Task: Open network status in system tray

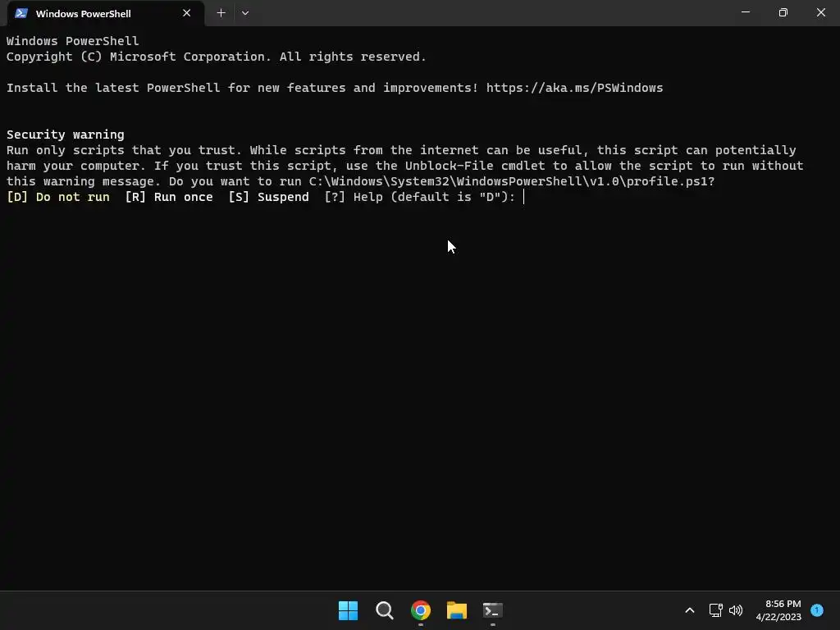Action: tap(715, 610)
